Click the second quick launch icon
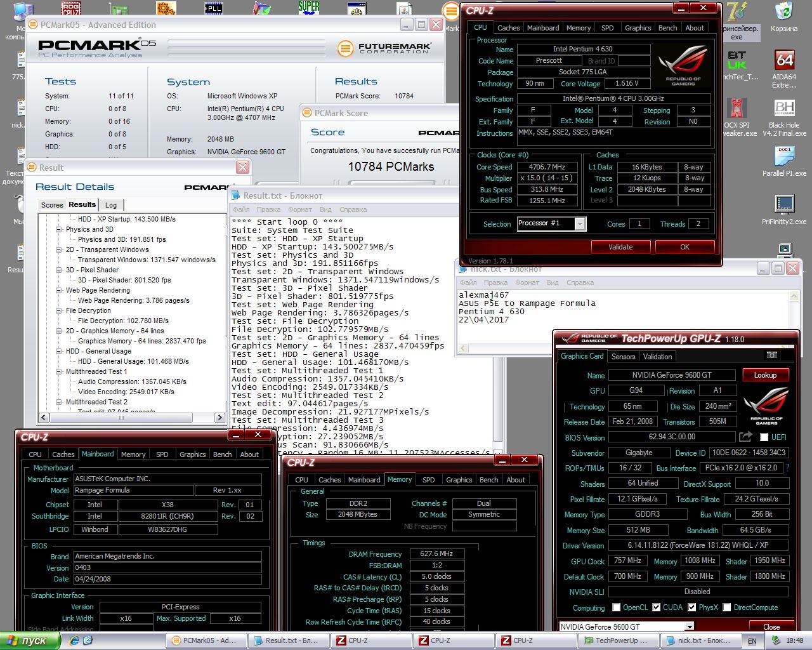 [x=89, y=640]
